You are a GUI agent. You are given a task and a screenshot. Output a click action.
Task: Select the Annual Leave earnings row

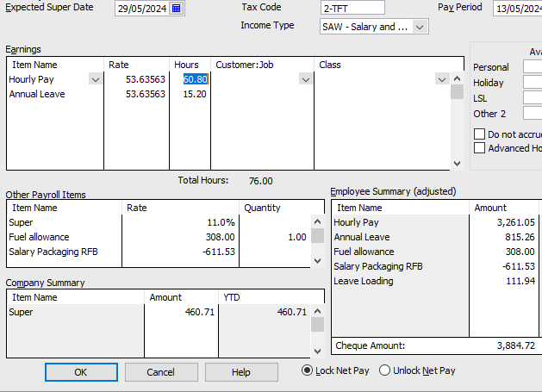(37, 94)
